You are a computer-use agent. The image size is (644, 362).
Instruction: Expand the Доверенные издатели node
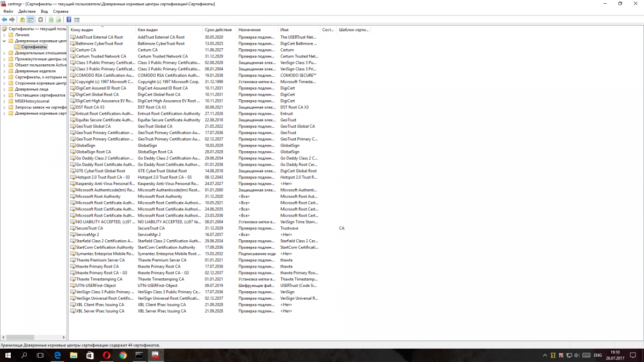(4, 71)
